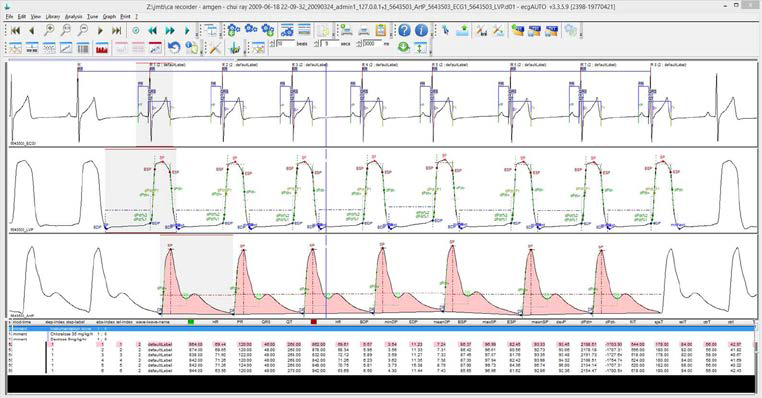Adjust the stepper beside the beats field

pyautogui.click(x=273, y=43)
